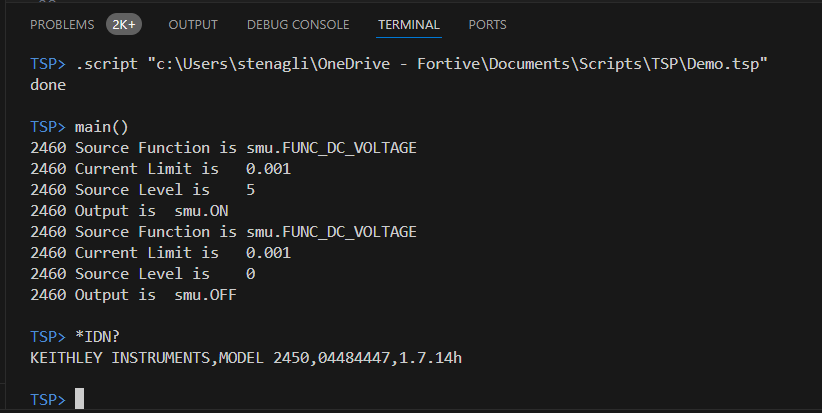Click the main() command text
The height and width of the screenshot is (413, 822).
102,127
